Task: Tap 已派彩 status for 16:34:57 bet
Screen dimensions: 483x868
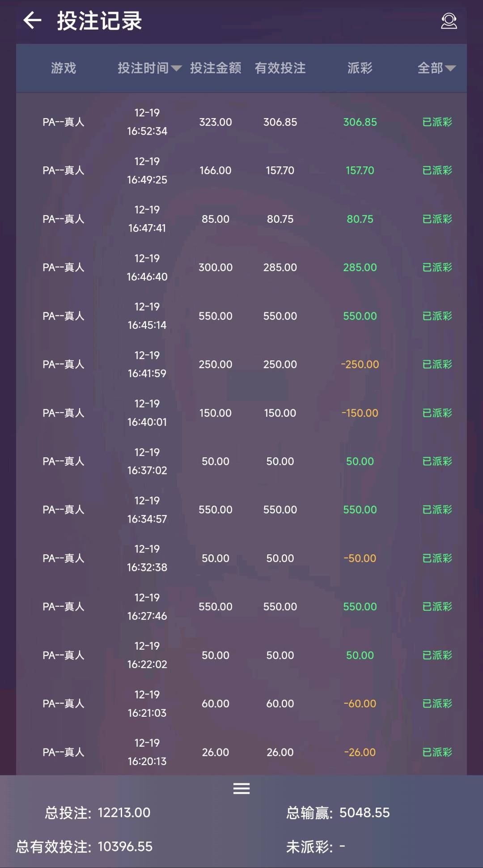Action: pyautogui.click(x=437, y=510)
